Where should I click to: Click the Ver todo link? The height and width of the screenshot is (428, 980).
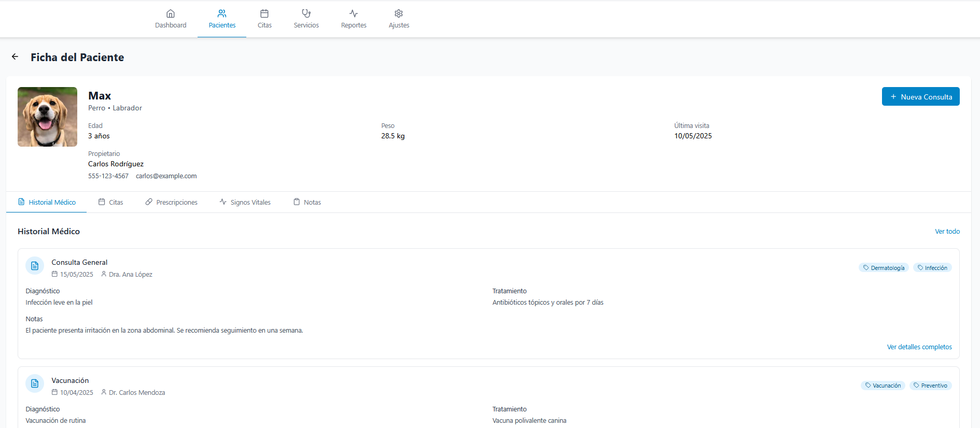click(947, 232)
